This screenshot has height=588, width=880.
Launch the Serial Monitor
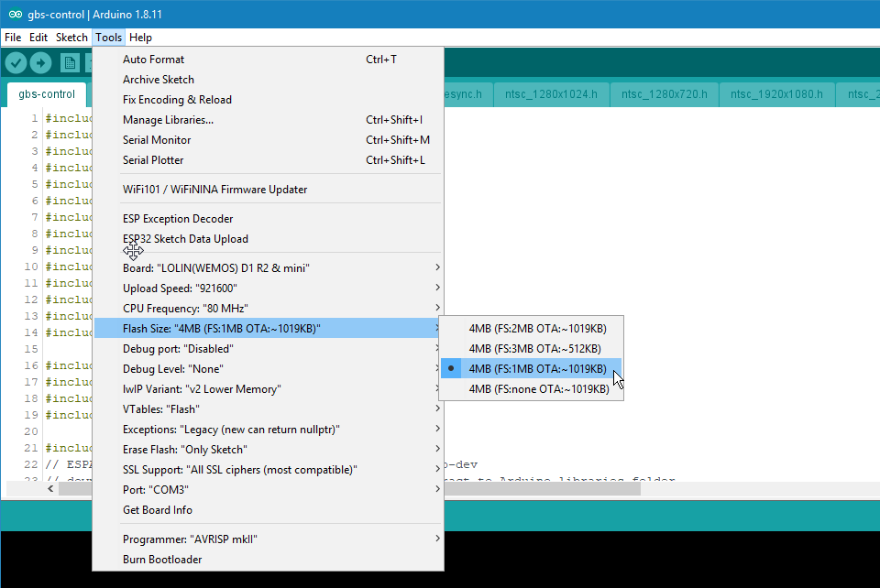269,140
